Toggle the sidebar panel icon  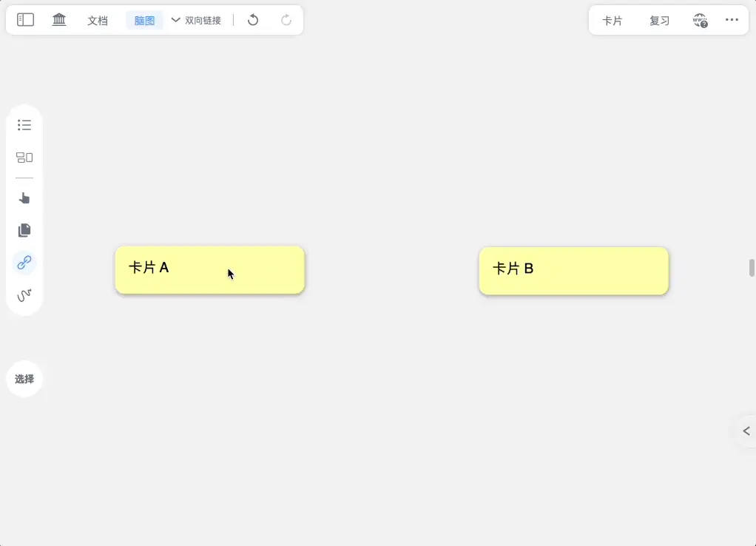click(25, 20)
